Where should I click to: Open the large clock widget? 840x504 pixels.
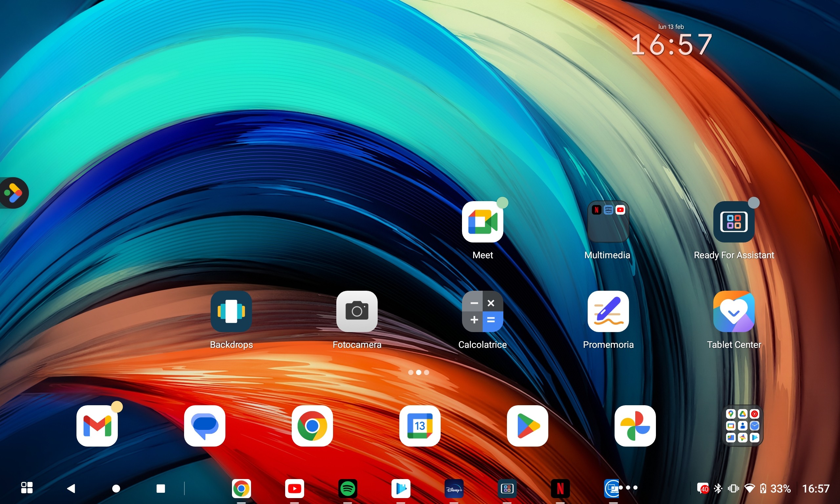coord(671,45)
